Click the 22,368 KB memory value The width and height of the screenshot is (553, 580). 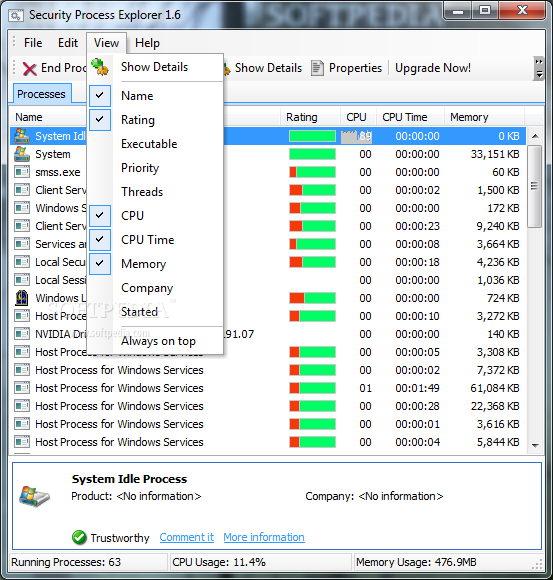tap(495, 406)
